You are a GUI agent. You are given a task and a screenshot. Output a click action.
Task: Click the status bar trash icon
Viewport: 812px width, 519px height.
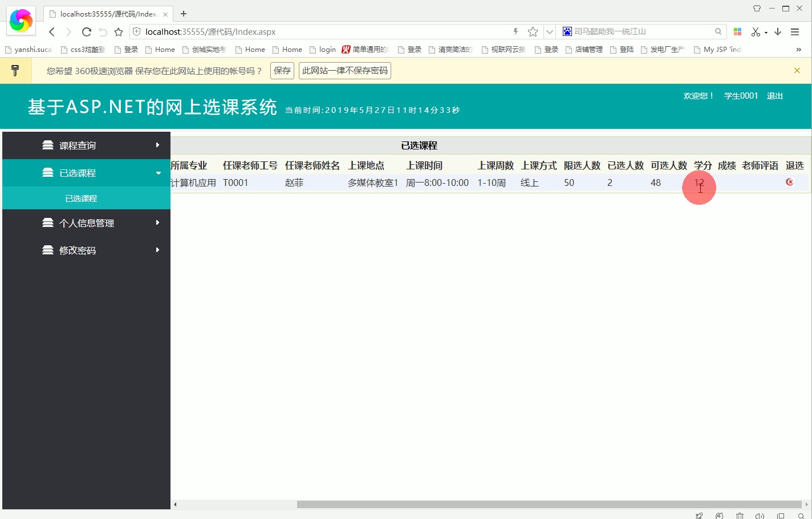coord(740,516)
